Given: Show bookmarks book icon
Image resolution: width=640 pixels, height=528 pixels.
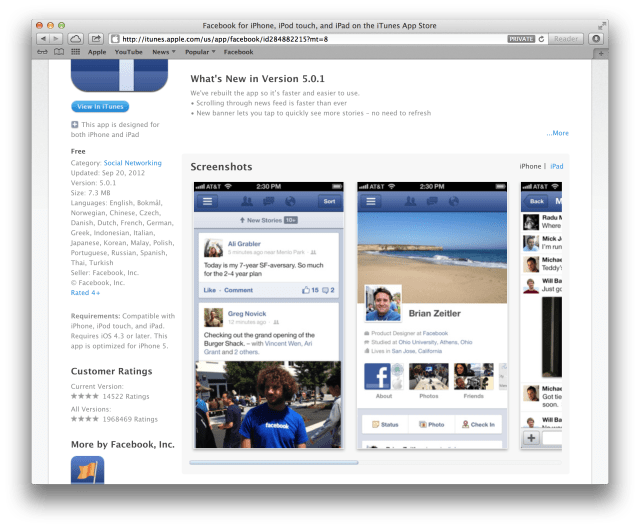Looking at the screenshot, I should coord(59,52).
